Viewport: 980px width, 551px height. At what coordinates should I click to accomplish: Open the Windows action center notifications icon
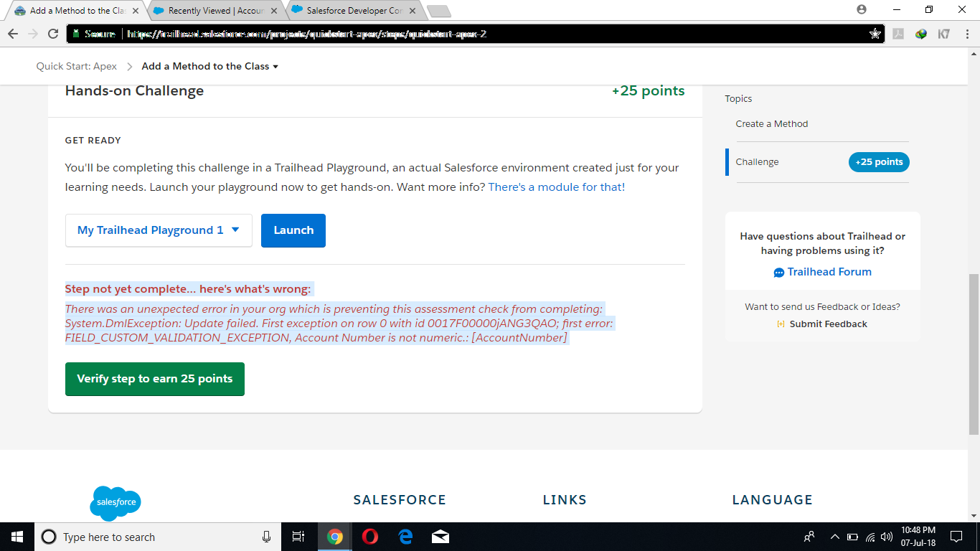pyautogui.click(x=956, y=537)
